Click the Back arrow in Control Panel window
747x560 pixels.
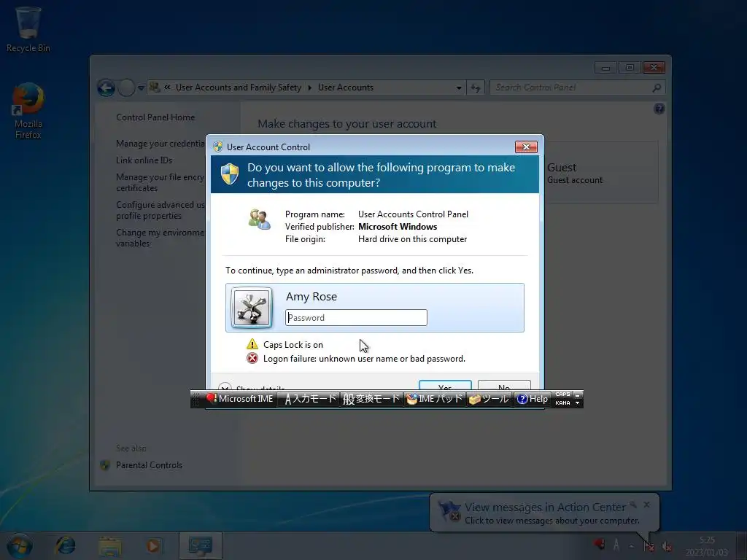[106, 87]
